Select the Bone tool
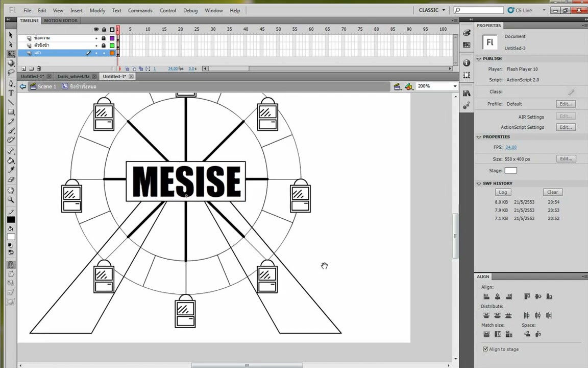The height and width of the screenshot is (368, 588). pyautogui.click(x=11, y=151)
